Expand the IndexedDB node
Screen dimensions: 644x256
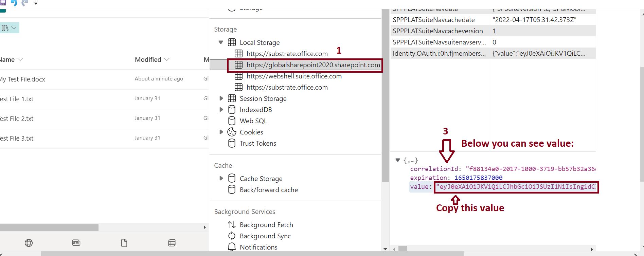221,110
